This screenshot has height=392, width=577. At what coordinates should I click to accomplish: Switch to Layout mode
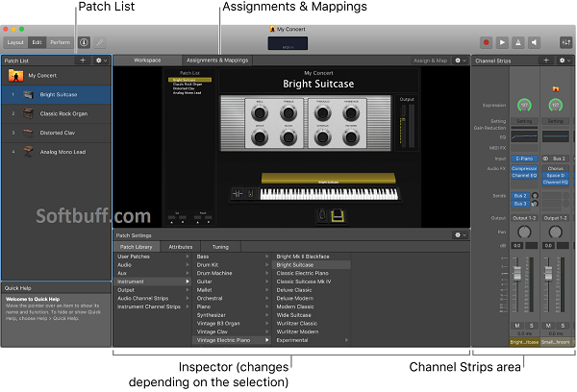tap(15, 42)
